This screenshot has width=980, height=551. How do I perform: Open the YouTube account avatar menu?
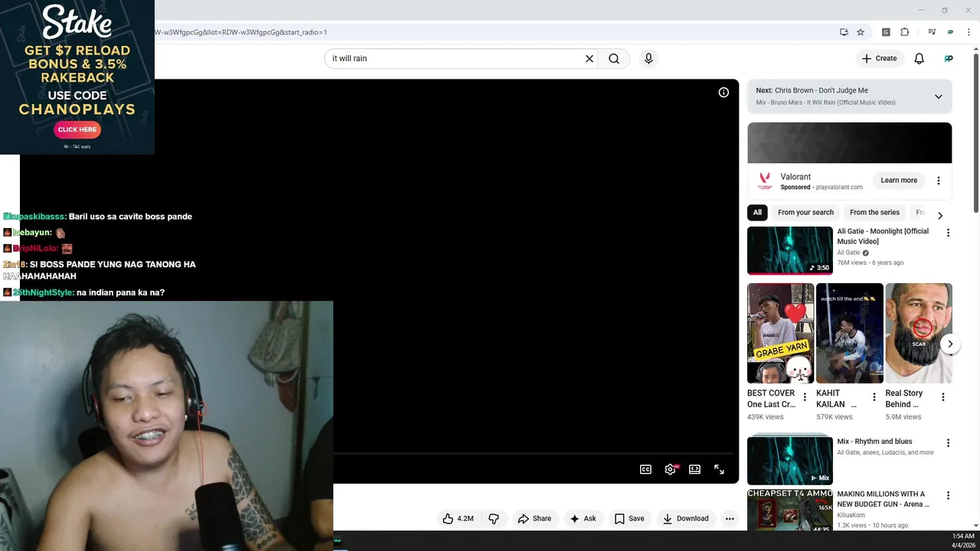coord(949,58)
